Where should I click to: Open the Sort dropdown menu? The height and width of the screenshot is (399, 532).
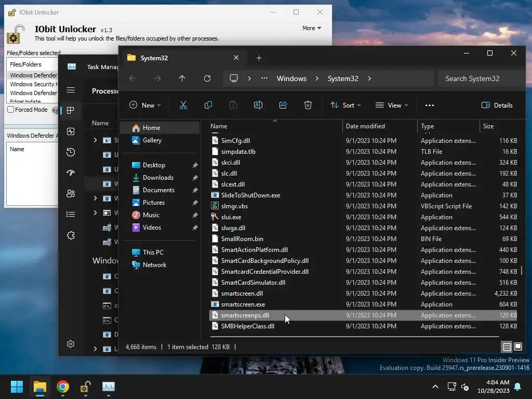345,105
